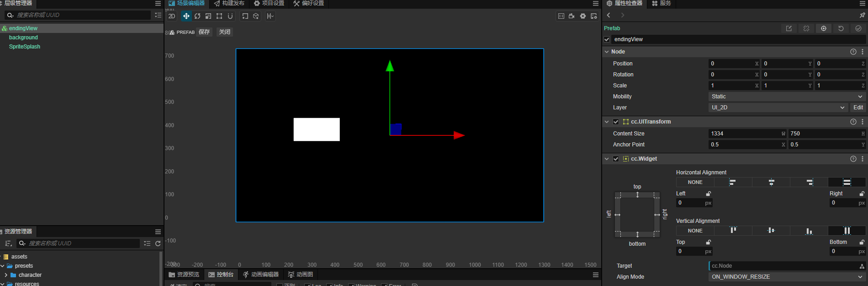Image resolution: width=868 pixels, height=286 pixels.
Task: Select center horizontal alignment option
Action: coord(771,182)
